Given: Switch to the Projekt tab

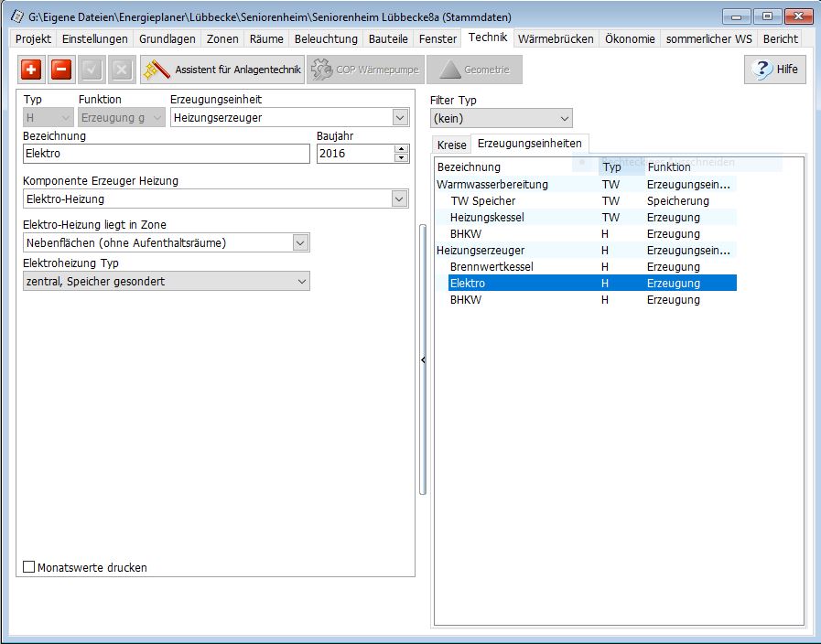Looking at the screenshot, I should (34, 38).
